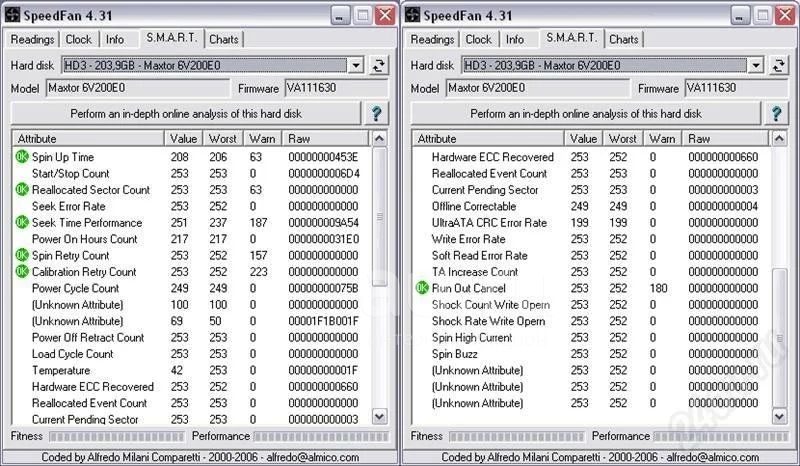Viewport: 800px width, 466px height.
Task: Click the OK icon beside Spin Up Time
Action: click(22, 157)
